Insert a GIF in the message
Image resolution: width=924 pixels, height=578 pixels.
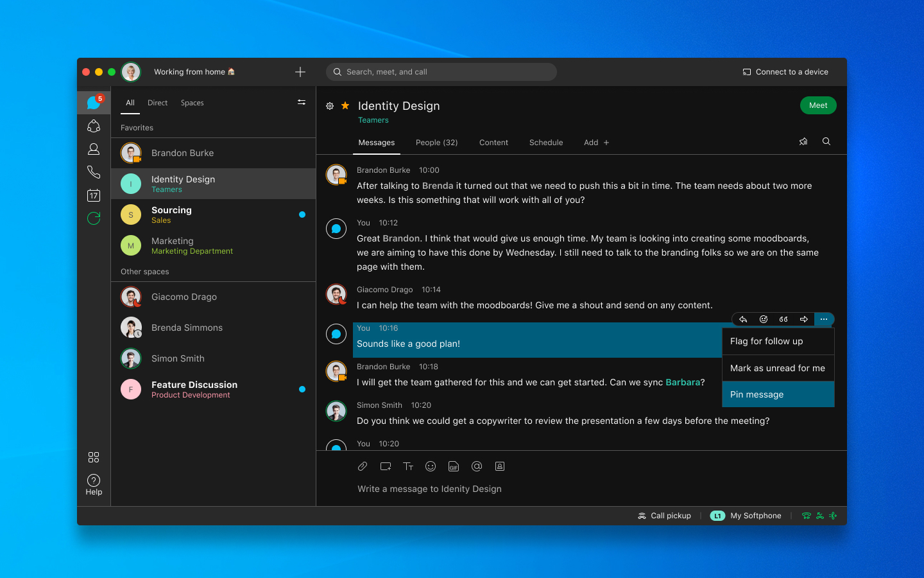click(x=454, y=466)
